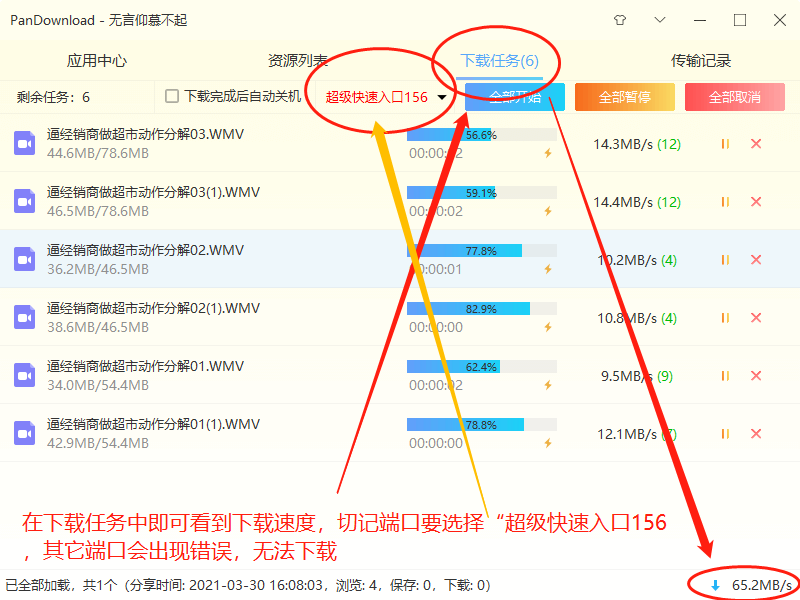Enable 下载完成后自动关机 checkbox
The image size is (800, 600).
point(172,97)
